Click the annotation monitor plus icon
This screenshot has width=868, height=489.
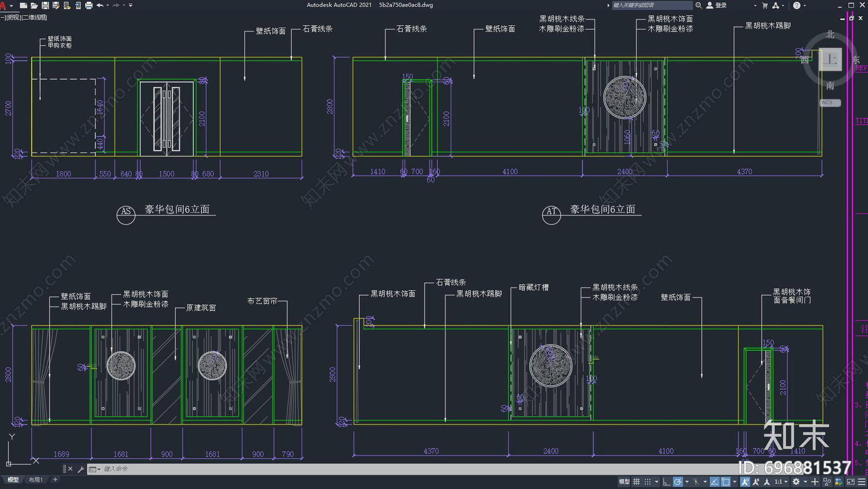point(815,481)
